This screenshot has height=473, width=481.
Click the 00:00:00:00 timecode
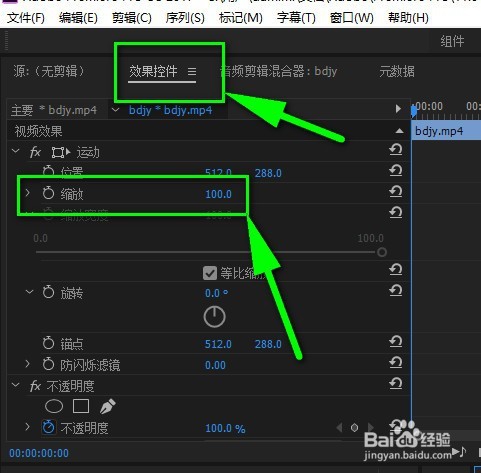tap(39, 453)
